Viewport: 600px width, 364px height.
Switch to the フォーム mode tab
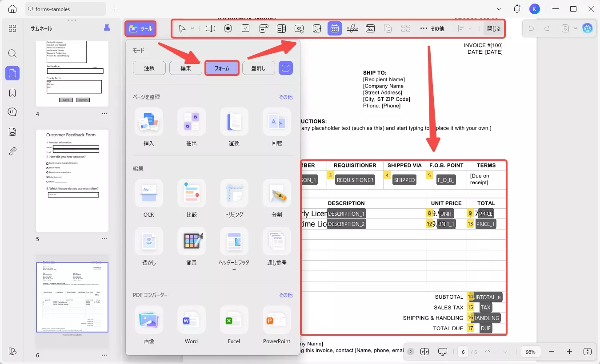tap(222, 67)
